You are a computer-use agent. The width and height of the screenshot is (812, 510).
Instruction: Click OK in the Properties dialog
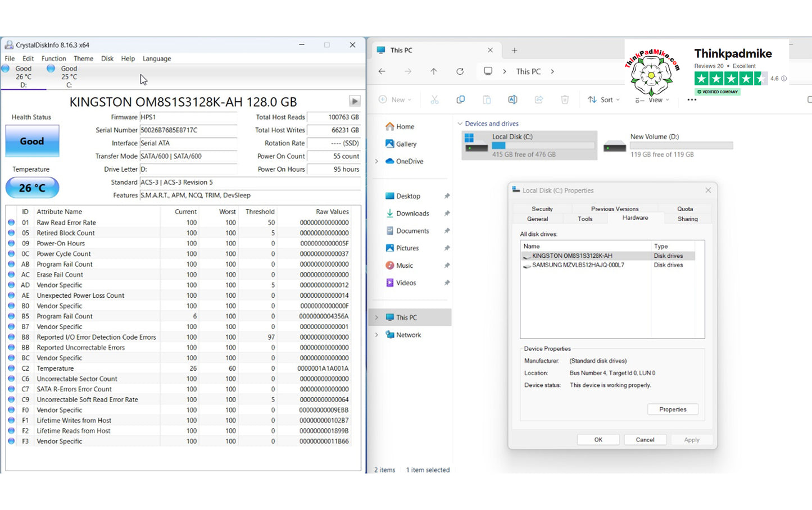[x=598, y=440]
